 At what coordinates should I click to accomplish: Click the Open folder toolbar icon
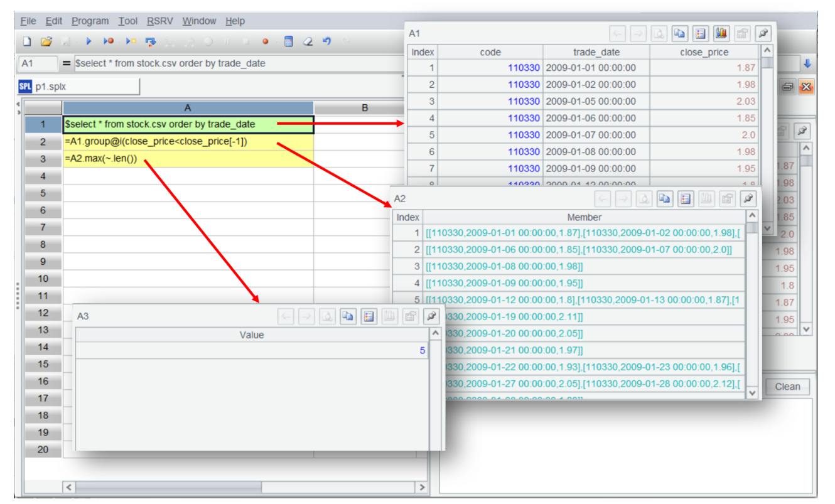(46, 41)
